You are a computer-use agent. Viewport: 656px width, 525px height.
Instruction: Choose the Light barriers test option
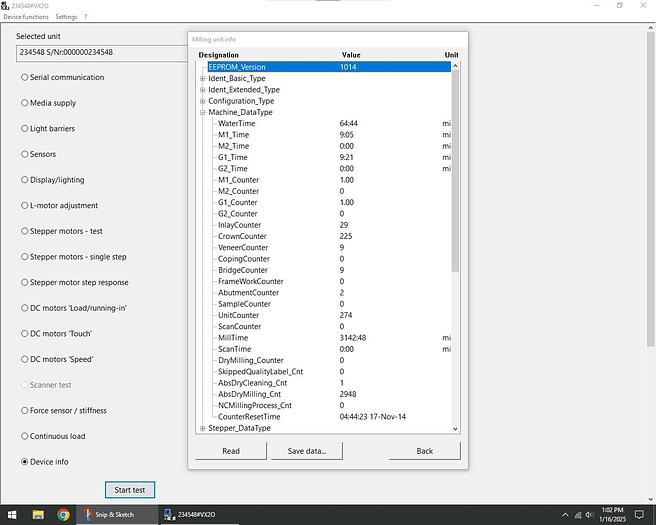(25, 129)
